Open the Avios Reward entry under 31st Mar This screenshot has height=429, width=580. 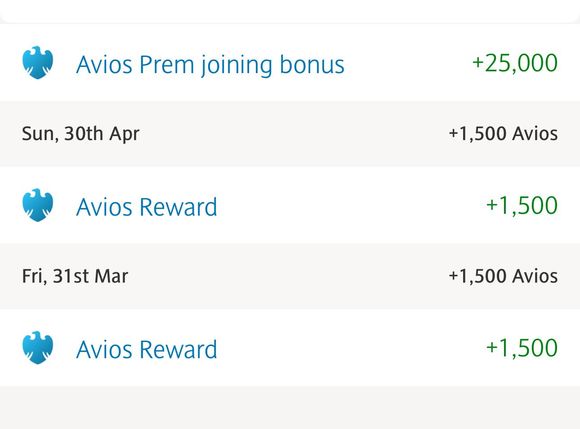pos(290,348)
